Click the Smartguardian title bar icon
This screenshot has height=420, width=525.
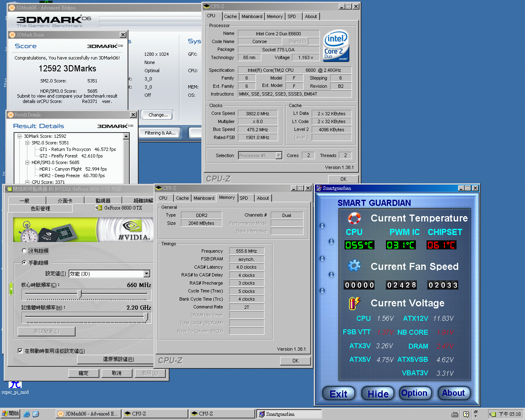coord(319,188)
